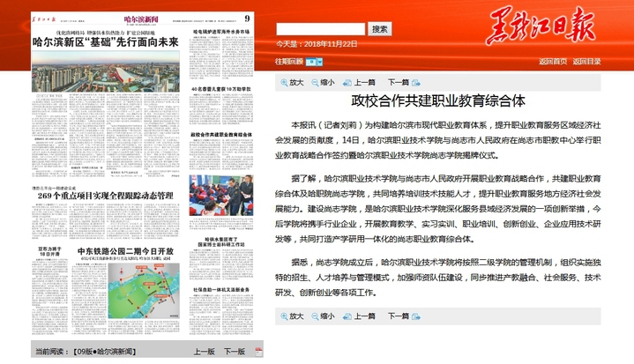Open headline 269个重点项目实现全程跟踪动态管理
The image size is (634, 364).
106,196
